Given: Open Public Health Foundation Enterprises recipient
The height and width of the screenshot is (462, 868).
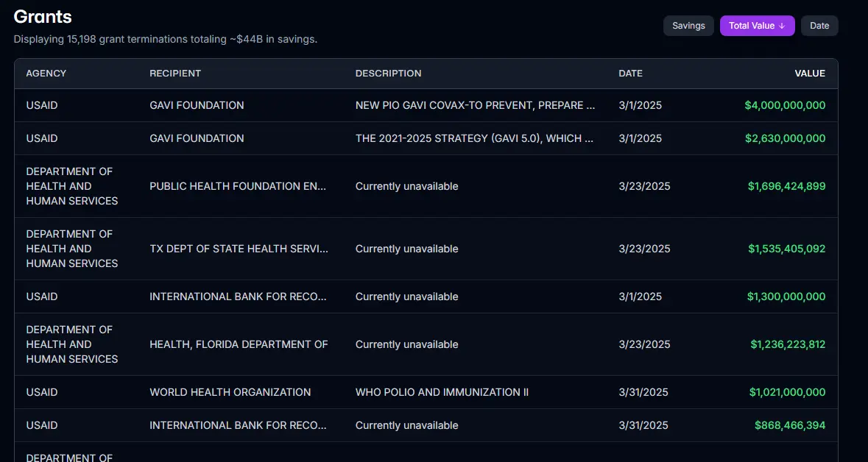Looking at the screenshot, I should coord(238,186).
